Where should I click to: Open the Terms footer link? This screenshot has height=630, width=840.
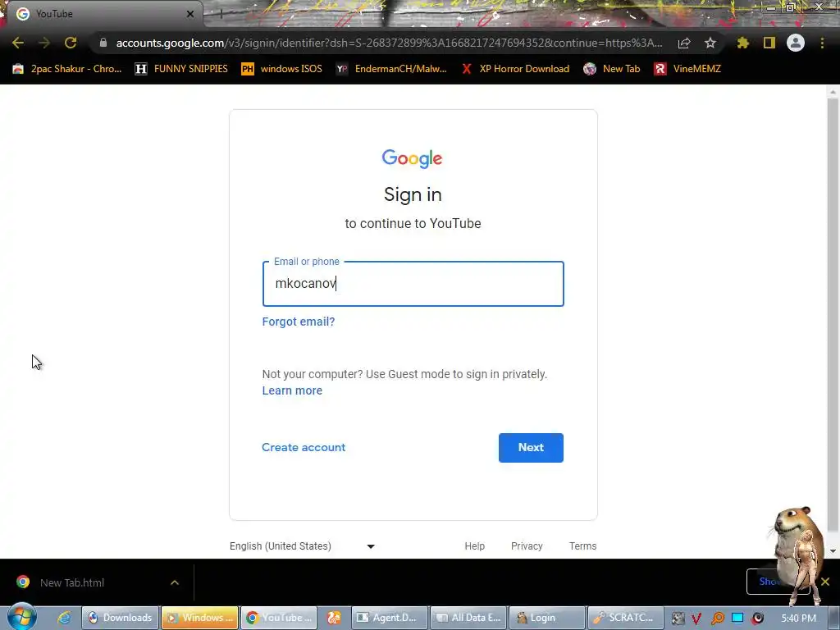[x=582, y=546]
